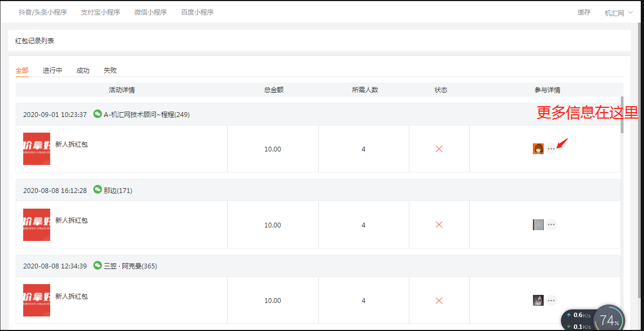Click the 活动详情 column header
This screenshot has height=331, width=644.
click(x=121, y=89)
